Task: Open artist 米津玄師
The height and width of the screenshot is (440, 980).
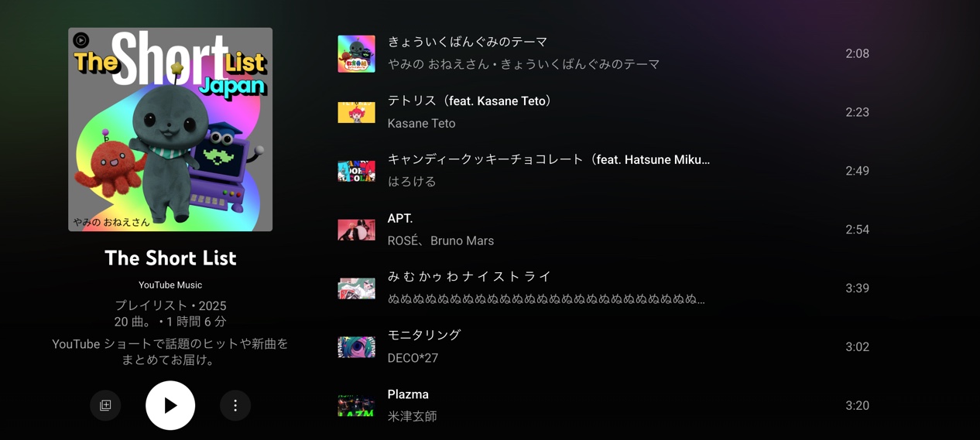Action: 412,416
